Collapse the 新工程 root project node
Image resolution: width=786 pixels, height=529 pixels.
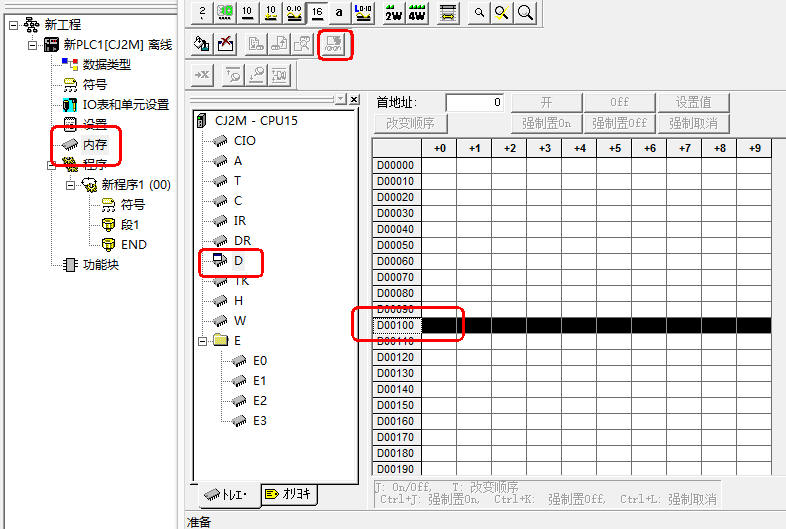pyautogui.click(x=13, y=24)
